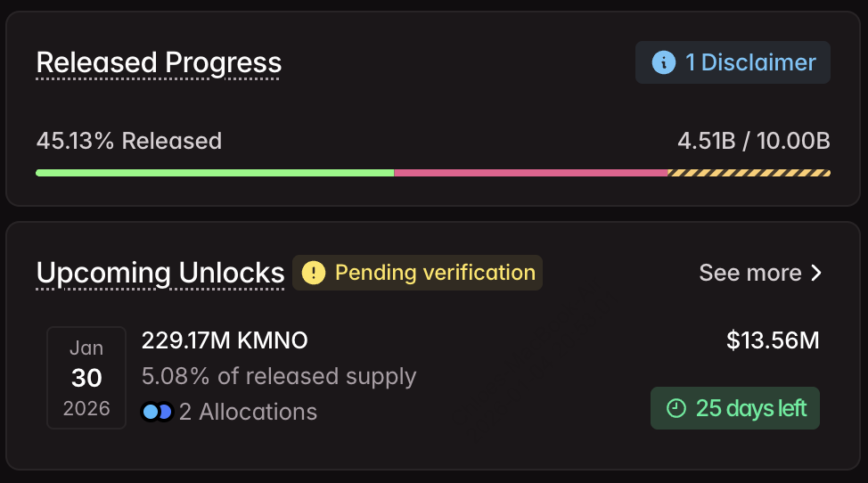Open the 1 Disclaimer button
The width and height of the screenshot is (868, 483).
(x=733, y=62)
